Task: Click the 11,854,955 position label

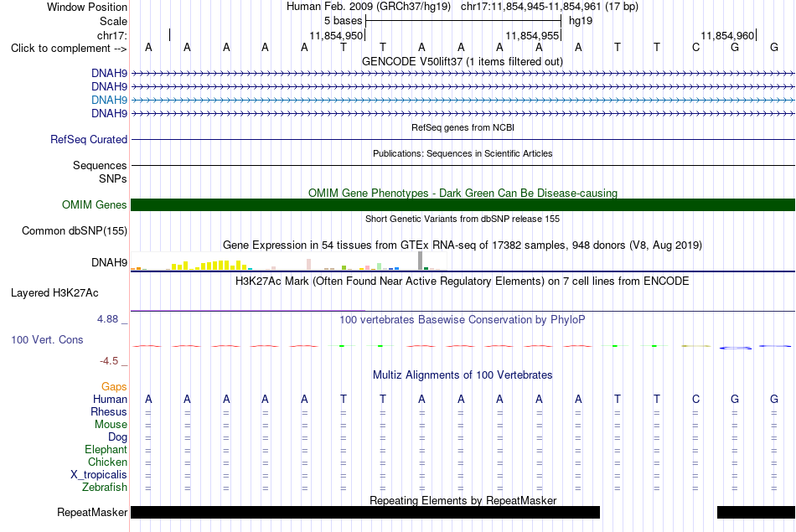Action: pos(532,35)
